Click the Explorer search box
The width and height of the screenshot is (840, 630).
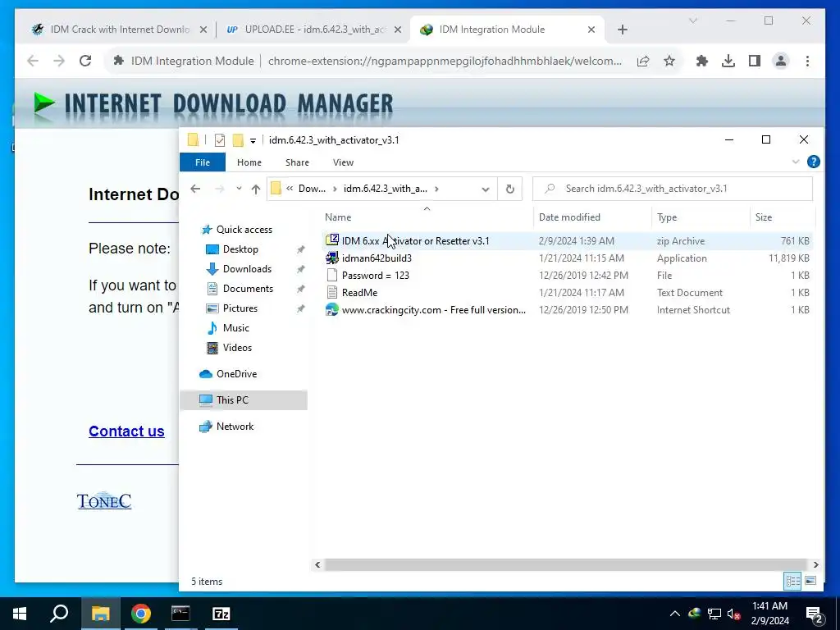pos(673,189)
